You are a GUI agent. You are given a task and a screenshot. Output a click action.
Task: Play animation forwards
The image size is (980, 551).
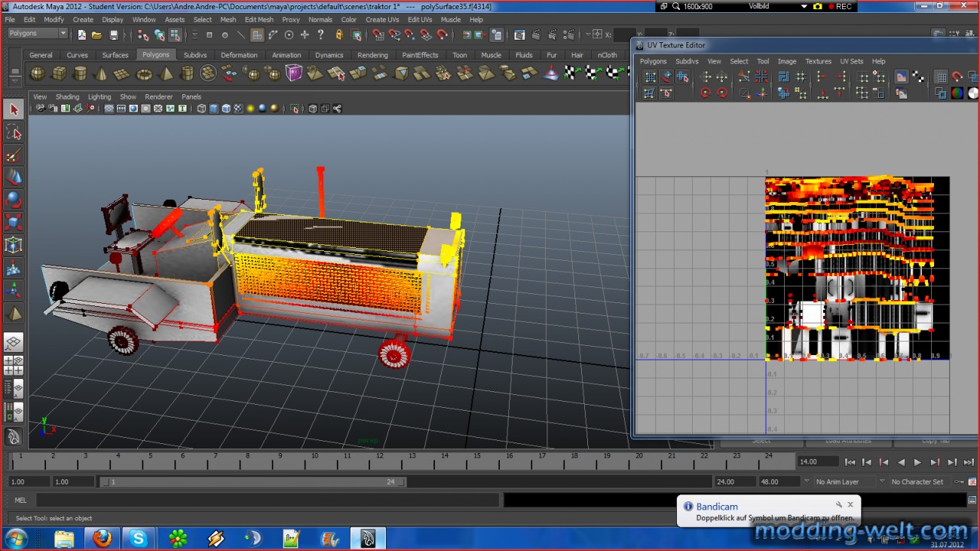917,462
